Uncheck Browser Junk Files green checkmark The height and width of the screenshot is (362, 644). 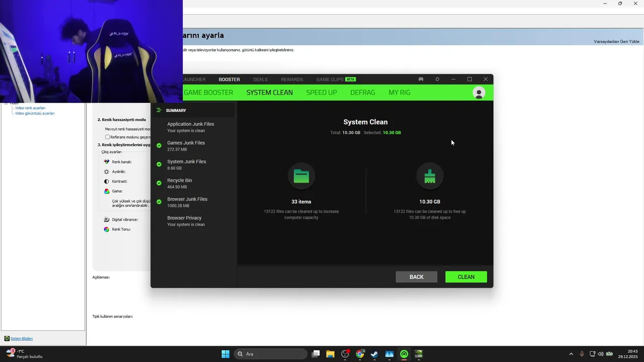tap(159, 202)
